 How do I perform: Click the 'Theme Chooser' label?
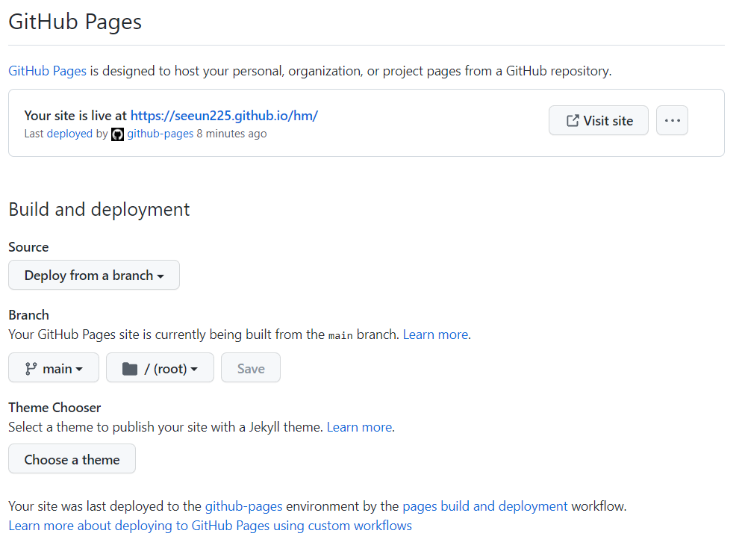tap(54, 408)
